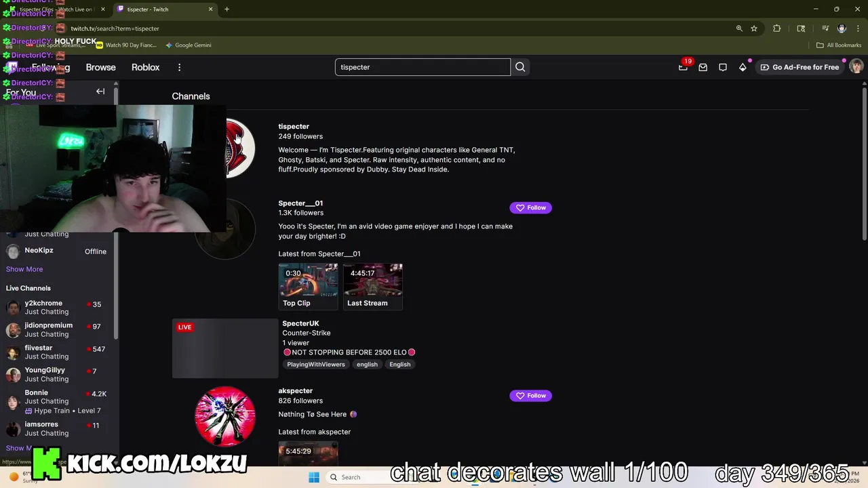This screenshot has height=488, width=868.
Task: Open a new browser tab with plus
Action: (226, 9)
